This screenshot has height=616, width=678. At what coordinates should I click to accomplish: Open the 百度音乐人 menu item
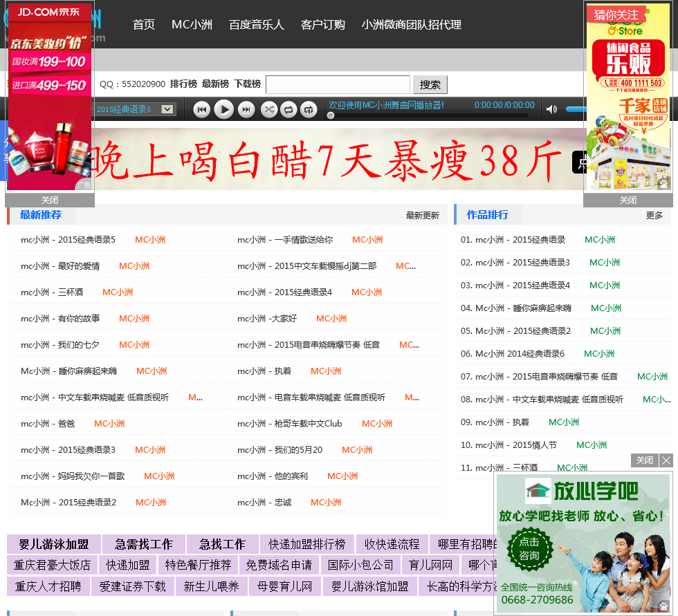[257, 25]
